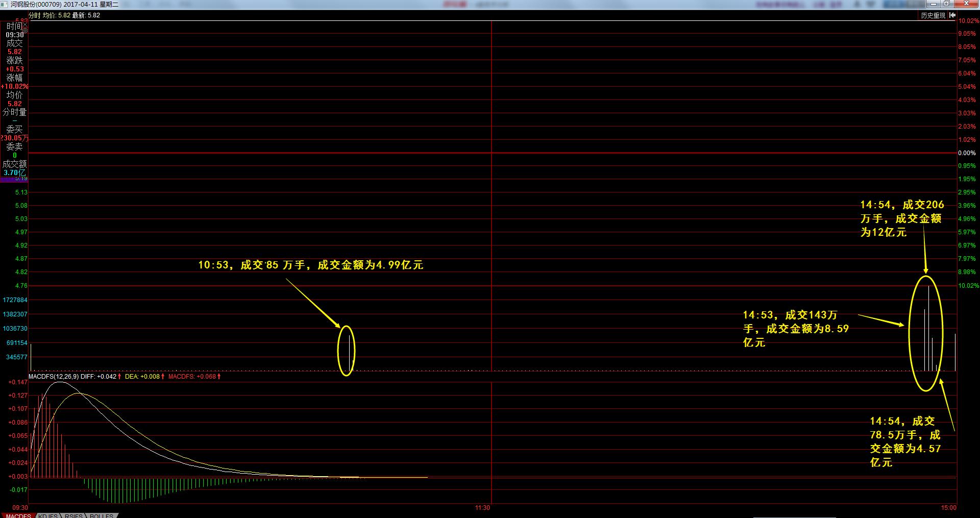Image resolution: width=980 pixels, height=518 pixels.
Task: Restore down the application window
Action: [946, 4]
